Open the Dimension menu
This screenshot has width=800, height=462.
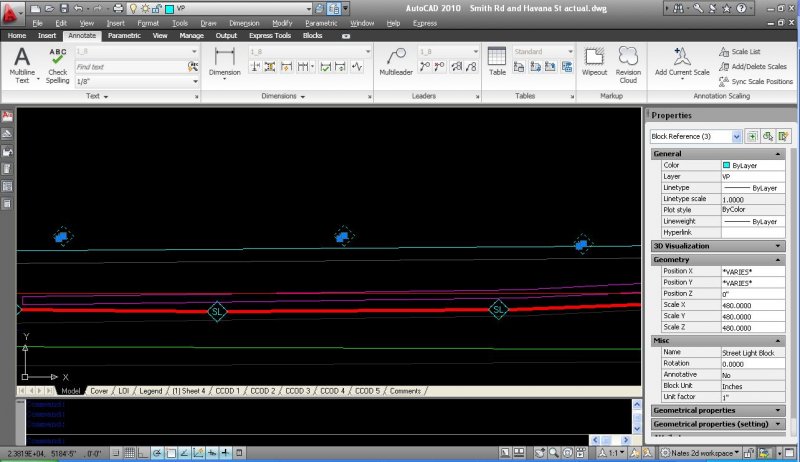click(x=244, y=23)
